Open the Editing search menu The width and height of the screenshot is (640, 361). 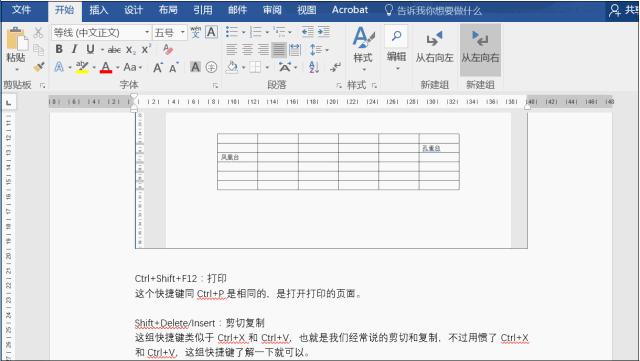tap(396, 49)
